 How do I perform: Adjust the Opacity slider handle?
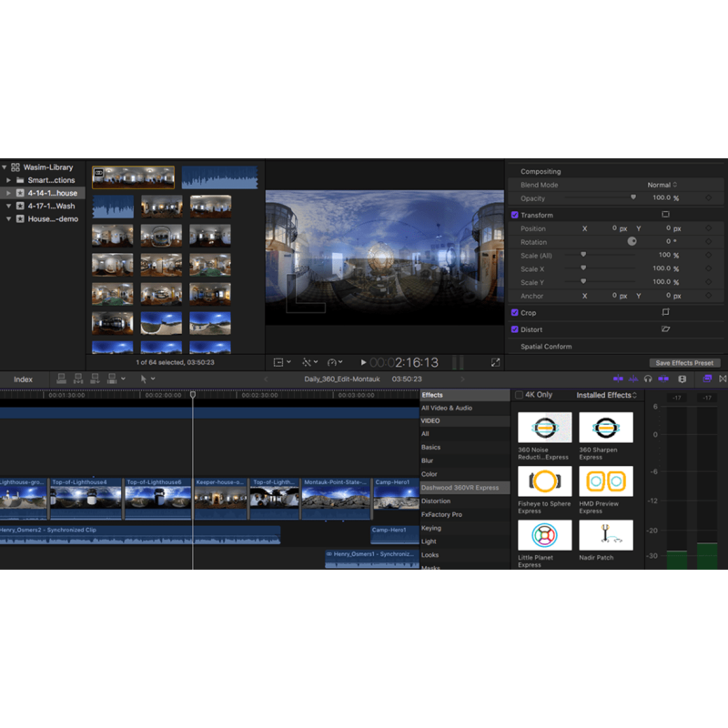633,197
